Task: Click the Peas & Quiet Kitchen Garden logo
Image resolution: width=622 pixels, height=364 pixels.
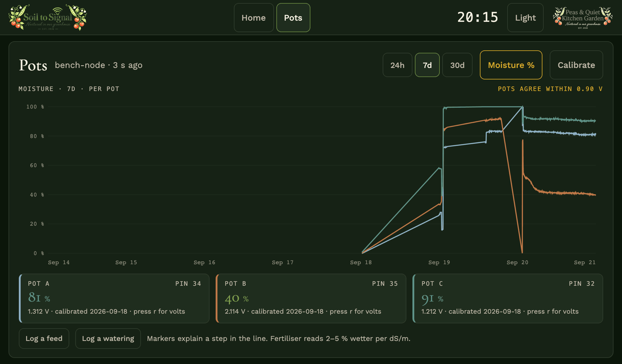Action: point(583,18)
